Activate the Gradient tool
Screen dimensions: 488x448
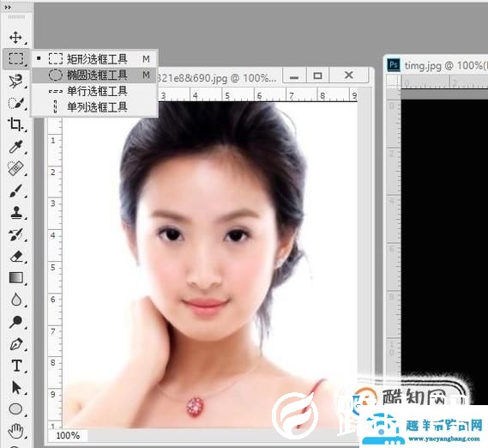coord(15,277)
